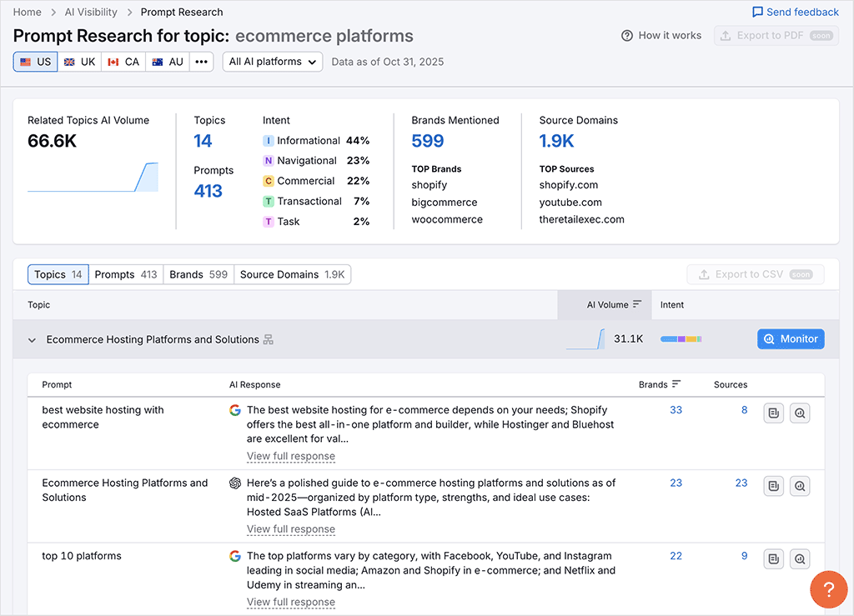Open the more countries ellipsis menu
Viewport: 854px width, 616px height.
[201, 61]
